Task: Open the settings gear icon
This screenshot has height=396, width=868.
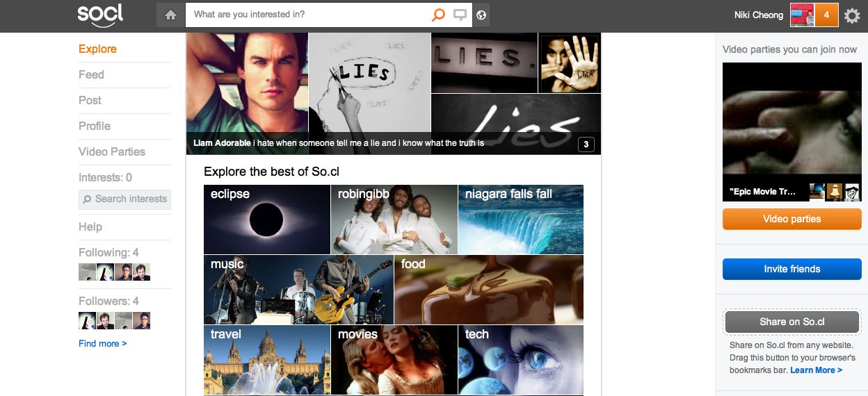Action: pos(852,15)
